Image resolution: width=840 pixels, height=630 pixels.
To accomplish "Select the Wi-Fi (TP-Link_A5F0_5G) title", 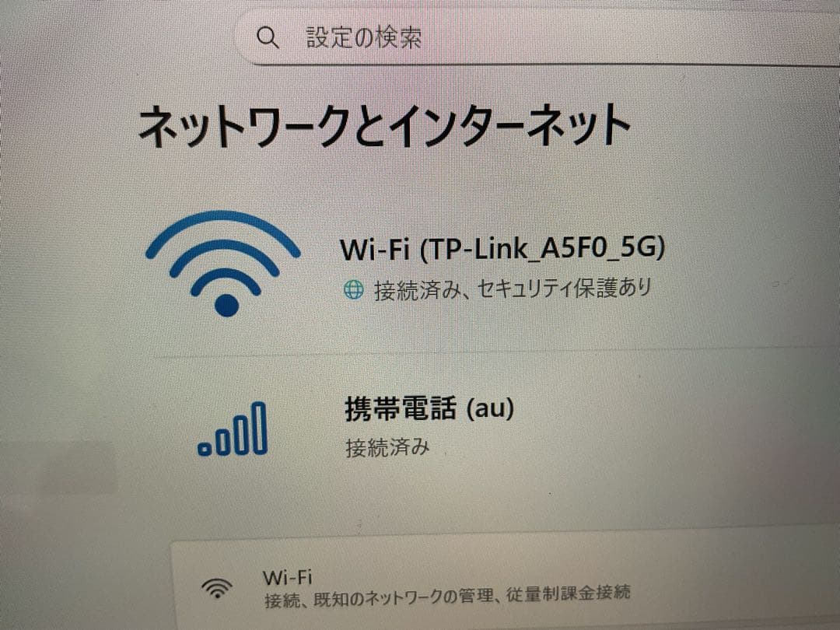I will click(x=502, y=248).
